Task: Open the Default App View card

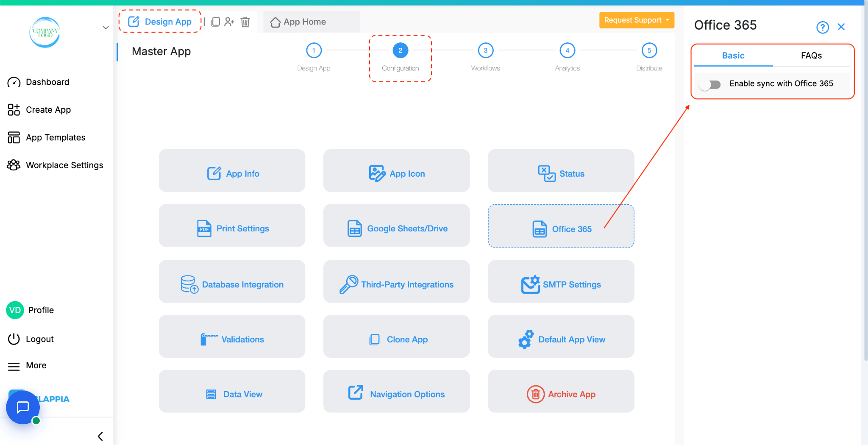Action: tap(561, 336)
